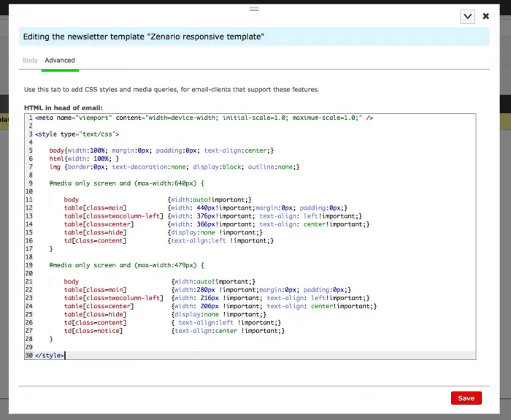Click line number 15 in the gutter

(x=29, y=232)
